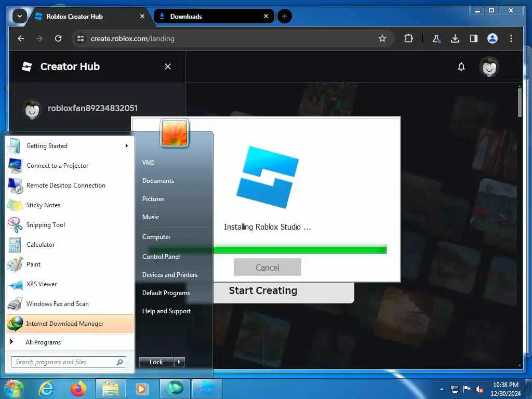
Task: Cancel the Roblox Studio installation
Action: coord(268,268)
